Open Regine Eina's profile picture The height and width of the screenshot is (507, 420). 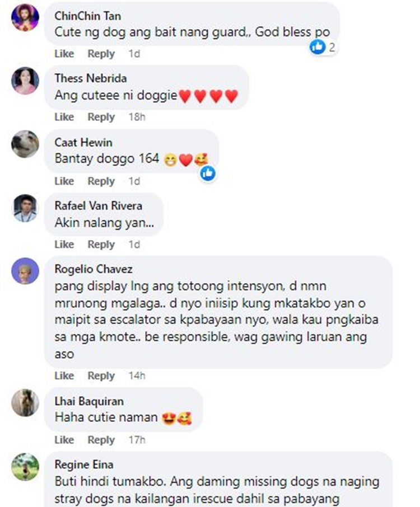pyautogui.click(x=25, y=467)
